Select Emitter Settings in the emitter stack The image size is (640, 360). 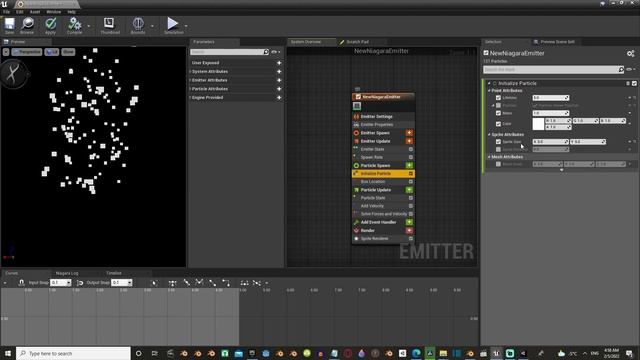pos(376,116)
